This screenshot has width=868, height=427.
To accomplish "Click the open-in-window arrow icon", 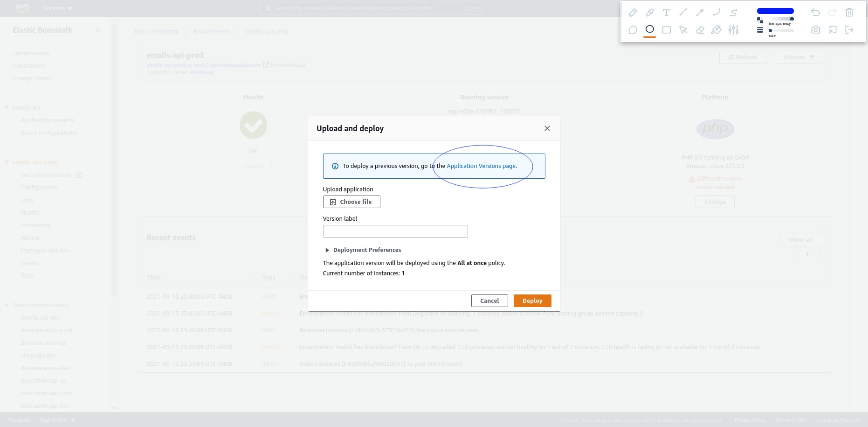I will click(x=832, y=30).
